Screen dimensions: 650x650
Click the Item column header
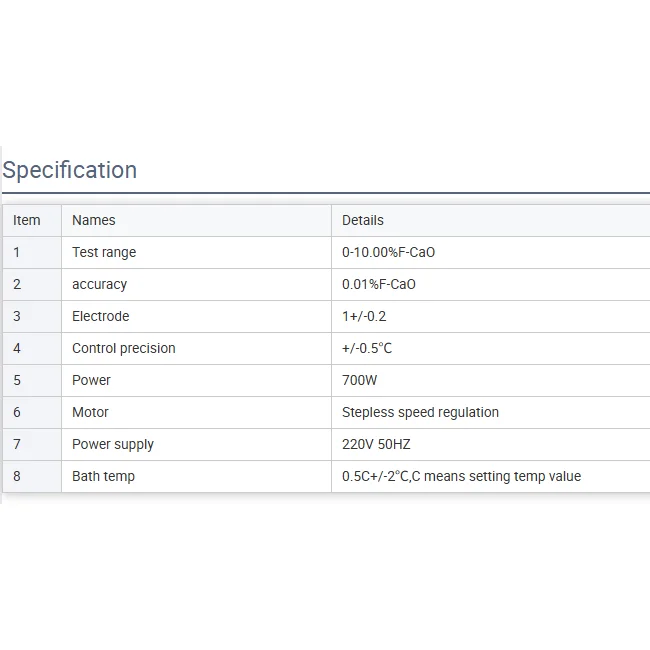pos(27,220)
